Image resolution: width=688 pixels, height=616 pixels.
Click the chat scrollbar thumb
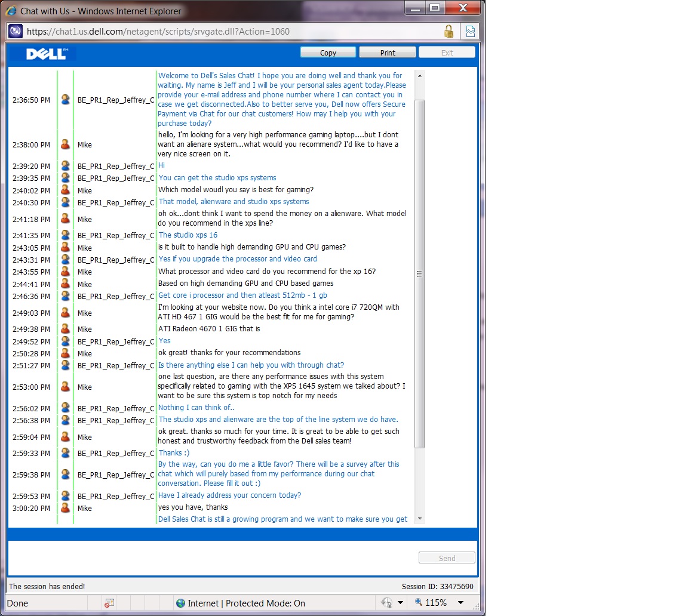420,274
